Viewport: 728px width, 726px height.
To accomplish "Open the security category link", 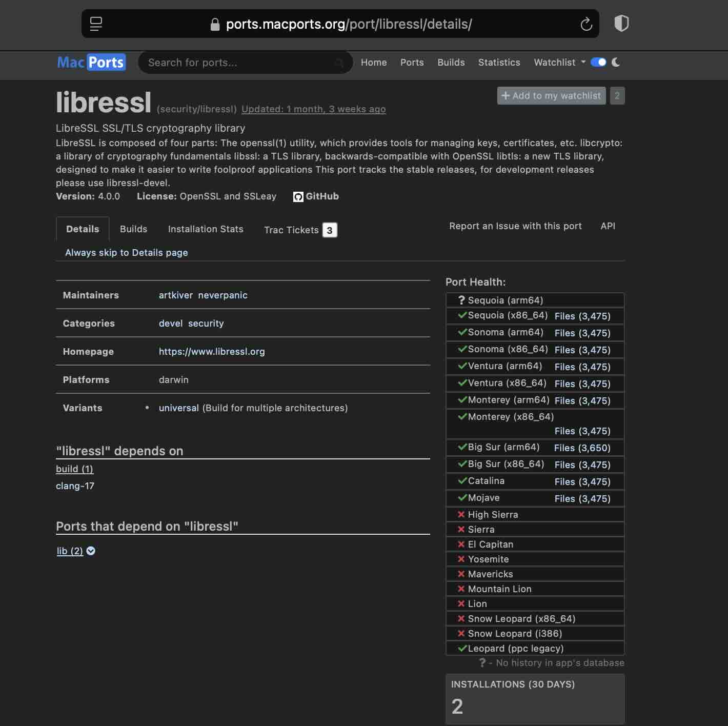I will tap(206, 324).
